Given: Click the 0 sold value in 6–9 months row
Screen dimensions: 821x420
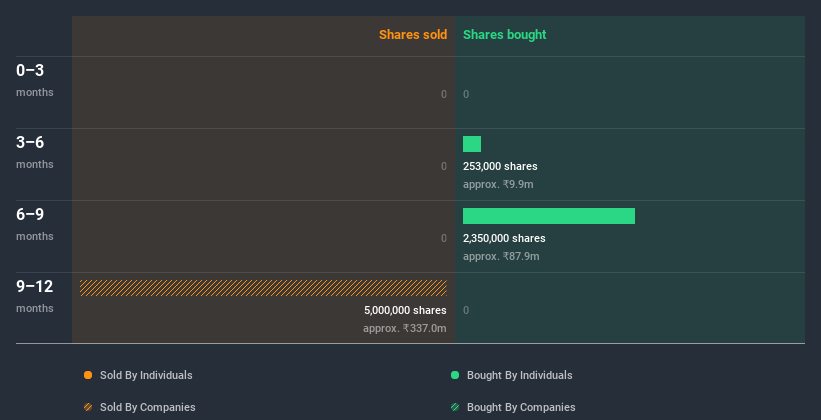Looking at the screenshot, I should (x=444, y=238).
